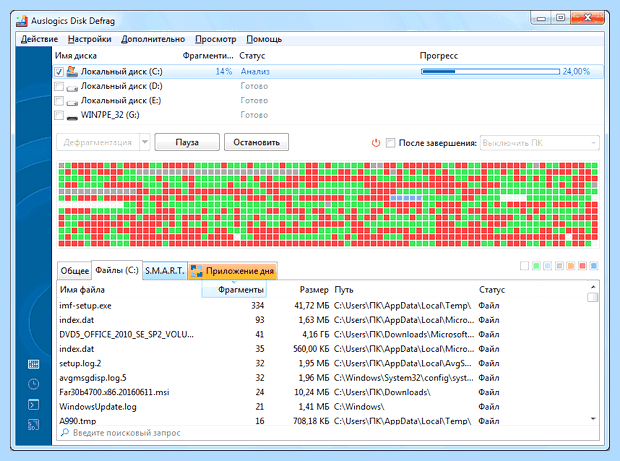Open the cluster map icon in sidebar
This screenshot has width=620, height=461.
pyautogui.click(x=34, y=364)
